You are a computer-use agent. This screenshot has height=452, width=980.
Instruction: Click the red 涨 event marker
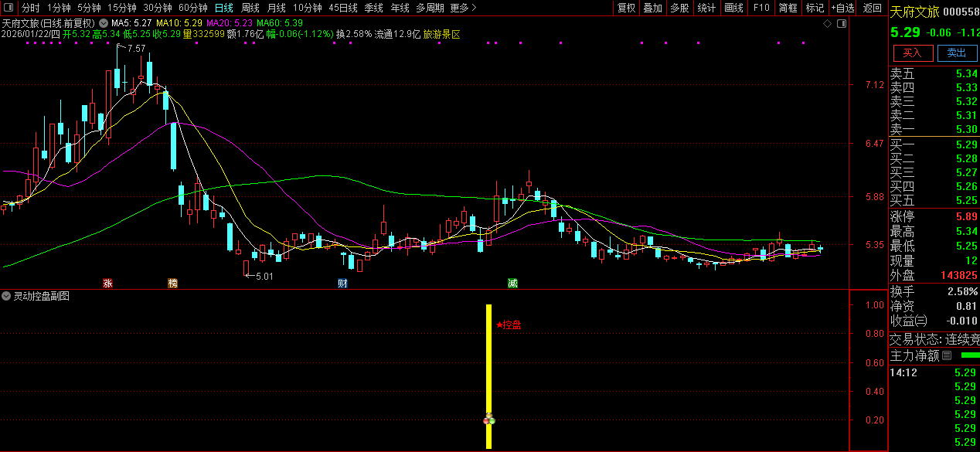tap(107, 284)
